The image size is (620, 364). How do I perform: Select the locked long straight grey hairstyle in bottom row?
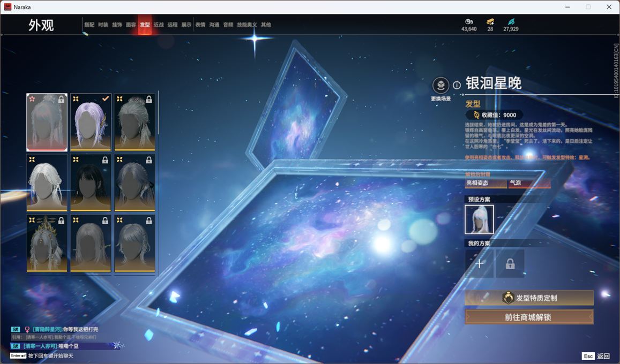91,244
